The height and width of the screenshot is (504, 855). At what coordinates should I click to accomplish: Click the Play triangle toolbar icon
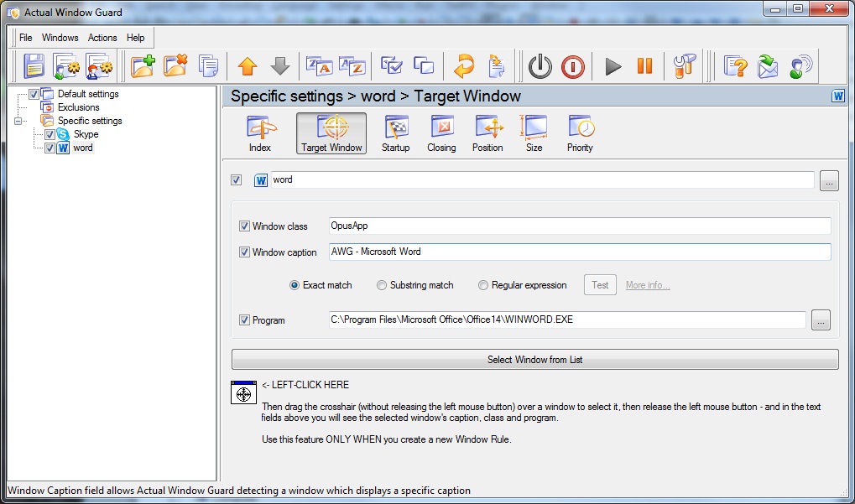[x=613, y=66]
